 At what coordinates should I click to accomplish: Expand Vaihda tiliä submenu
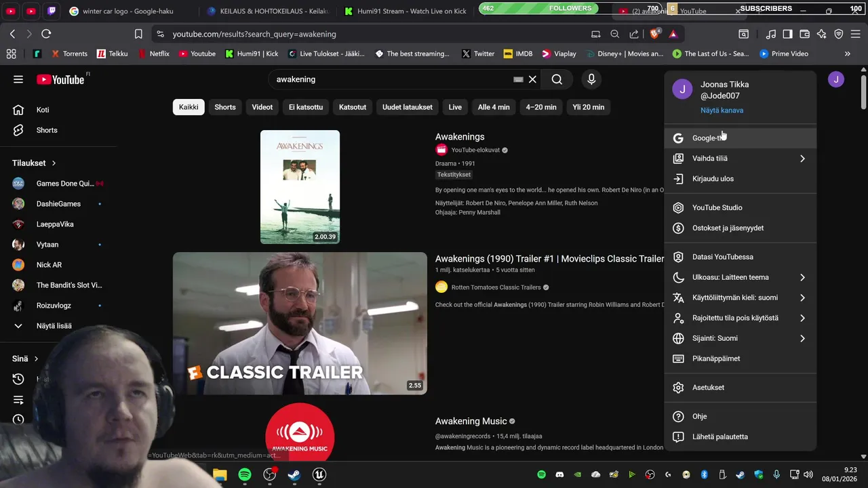pyautogui.click(x=741, y=159)
